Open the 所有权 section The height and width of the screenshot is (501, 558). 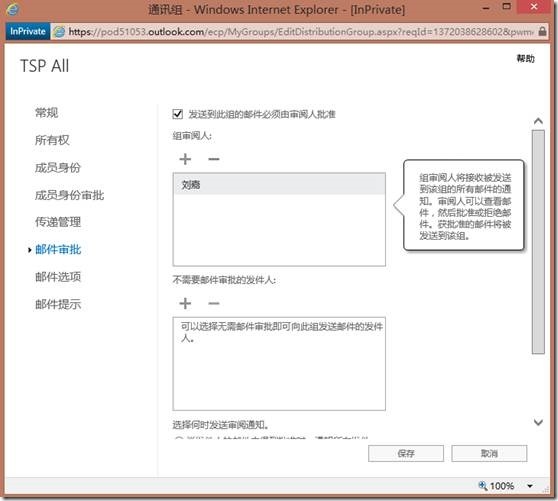coord(52,140)
